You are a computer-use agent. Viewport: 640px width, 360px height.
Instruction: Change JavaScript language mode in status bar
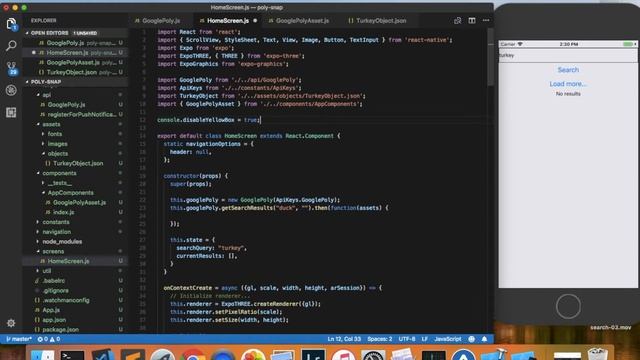(x=448, y=339)
